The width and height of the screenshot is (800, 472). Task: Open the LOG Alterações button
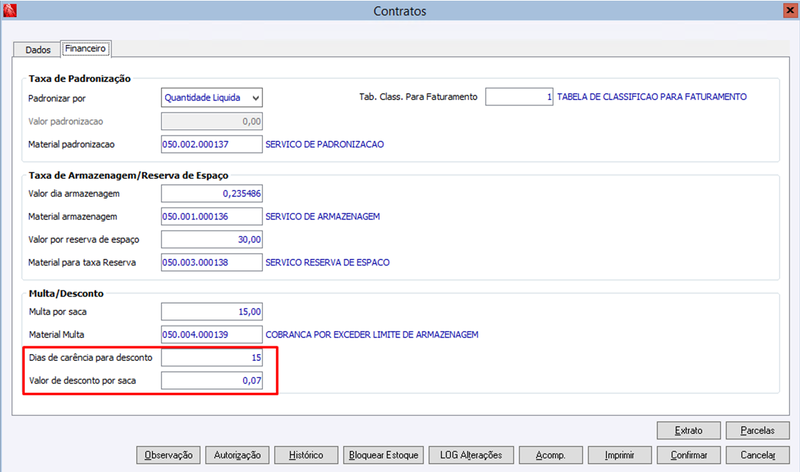click(471, 455)
